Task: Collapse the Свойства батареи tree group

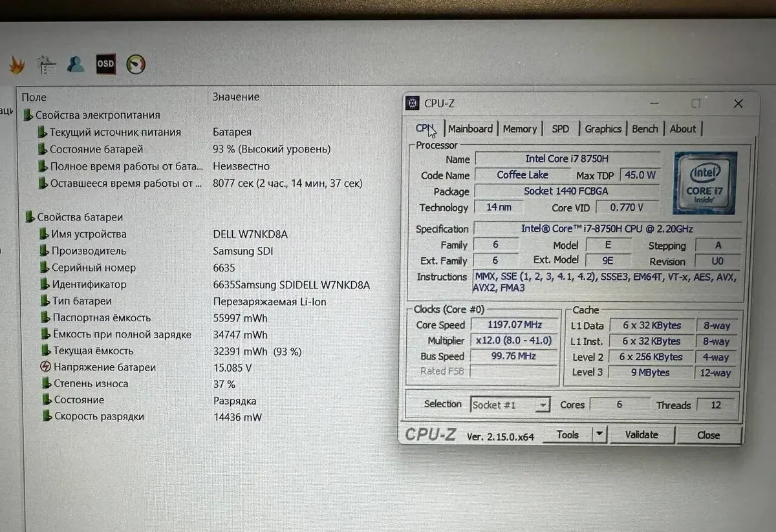Action: [x=28, y=217]
